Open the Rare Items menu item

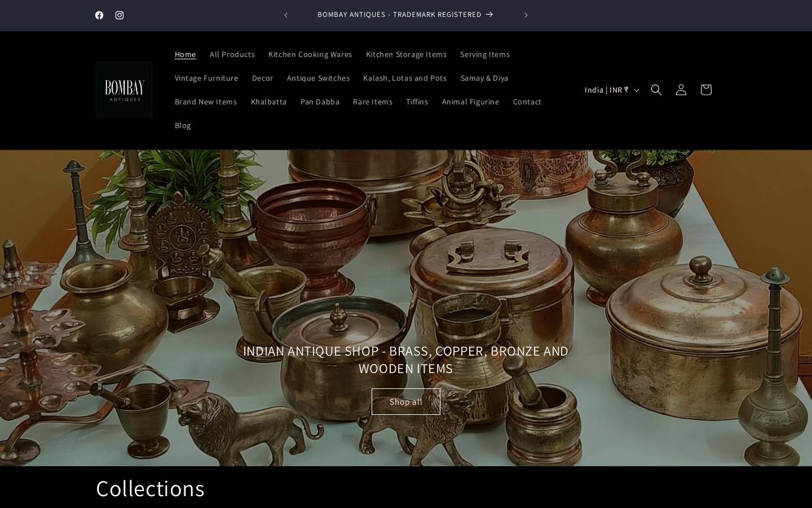[x=373, y=102]
